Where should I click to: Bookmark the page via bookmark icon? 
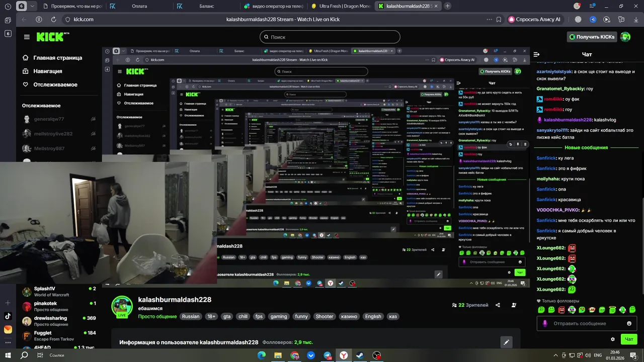(x=499, y=19)
